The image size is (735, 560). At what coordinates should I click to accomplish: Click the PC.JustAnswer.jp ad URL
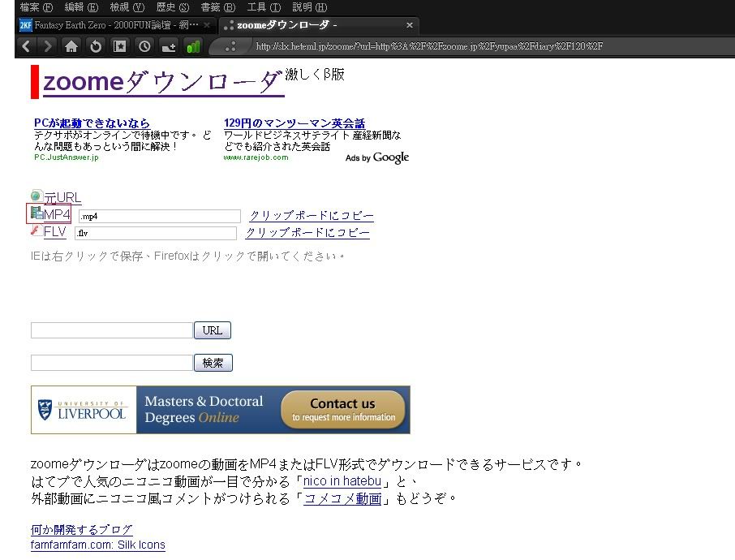[66, 157]
